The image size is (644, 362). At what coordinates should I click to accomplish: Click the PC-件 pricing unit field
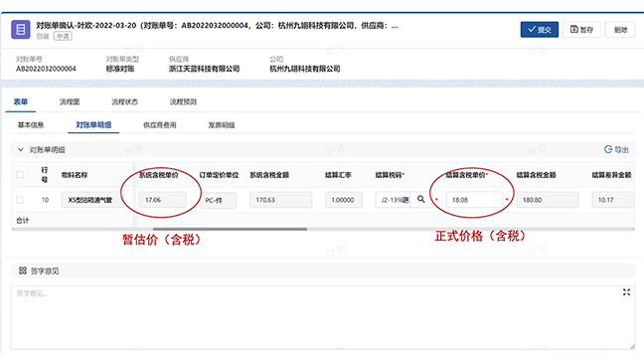(x=218, y=200)
